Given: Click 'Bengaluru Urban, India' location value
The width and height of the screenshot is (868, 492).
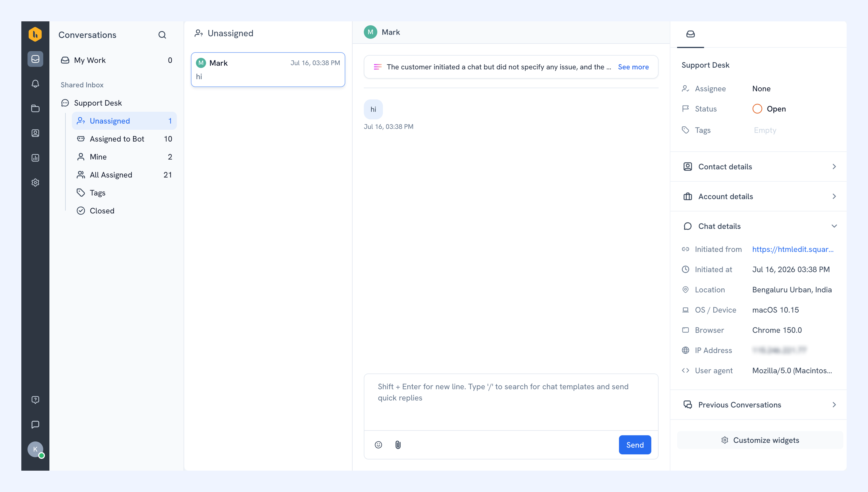Looking at the screenshot, I should 792,290.
